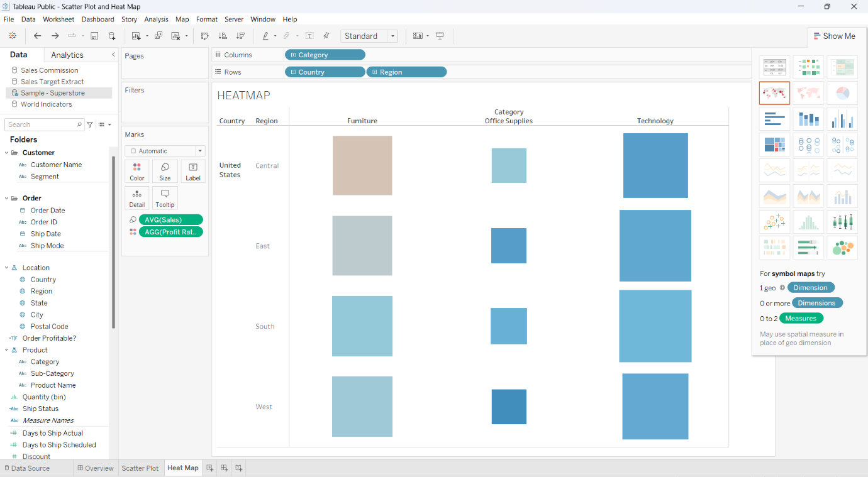Viewport: 868px width, 477px height.
Task: Click the Sort ascending toolbar icon
Action: tap(223, 36)
